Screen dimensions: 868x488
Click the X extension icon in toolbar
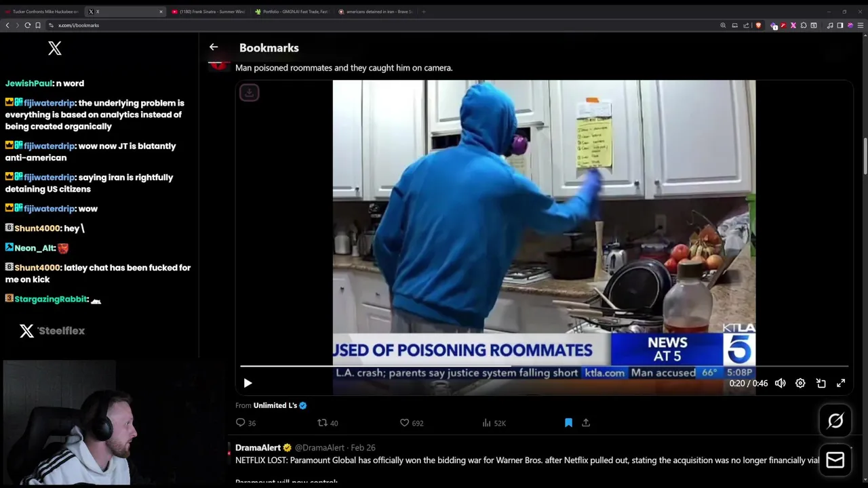pos(793,25)
